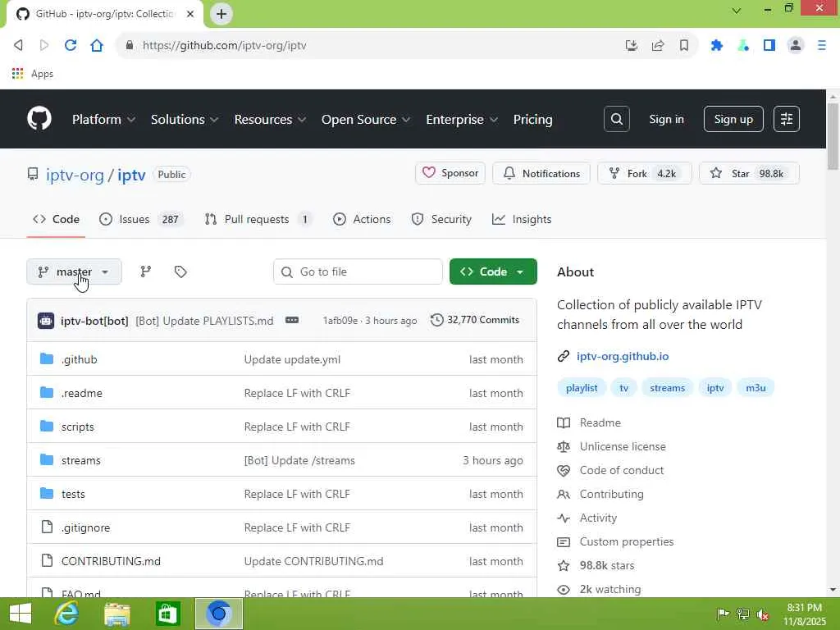The width and height of the screenshot is (840, 630).
Task: Open browser extensions puzzle icon
Action: pyautogui.click(x=717, y=46)
